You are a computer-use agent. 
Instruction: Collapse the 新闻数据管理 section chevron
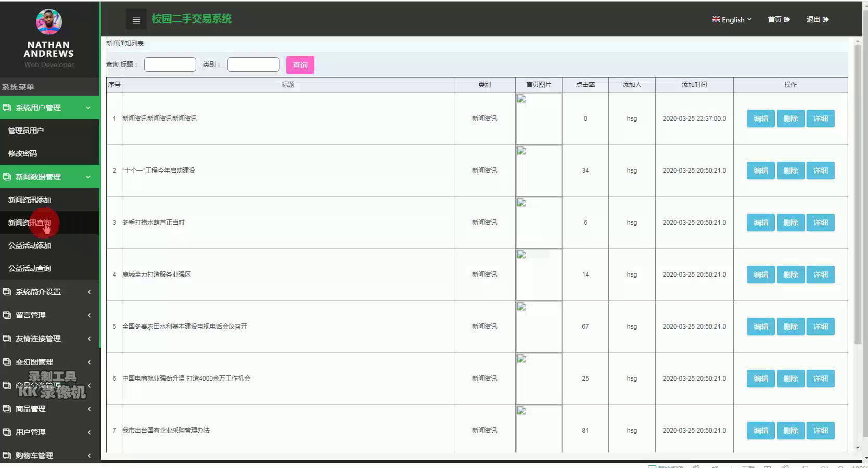point(88,177)
